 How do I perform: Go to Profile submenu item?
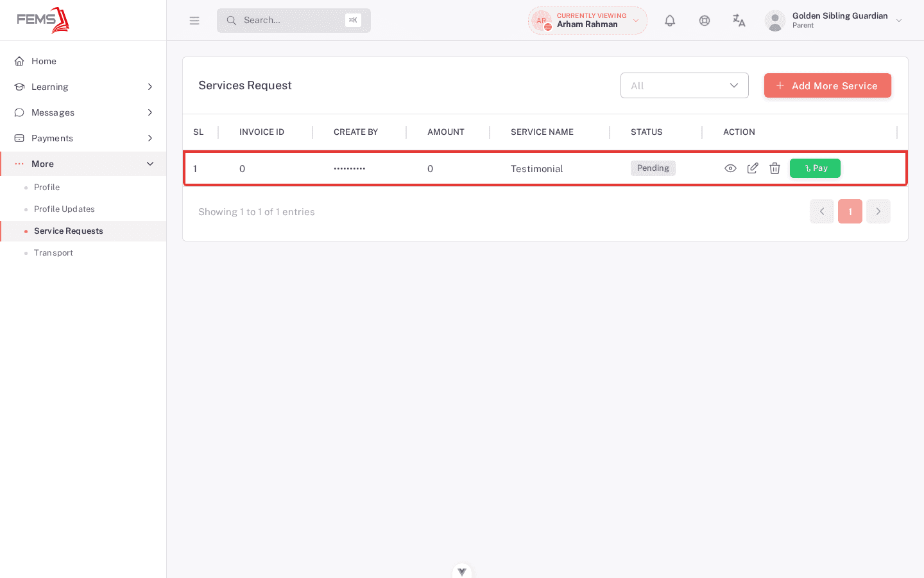tap(83, 188)
